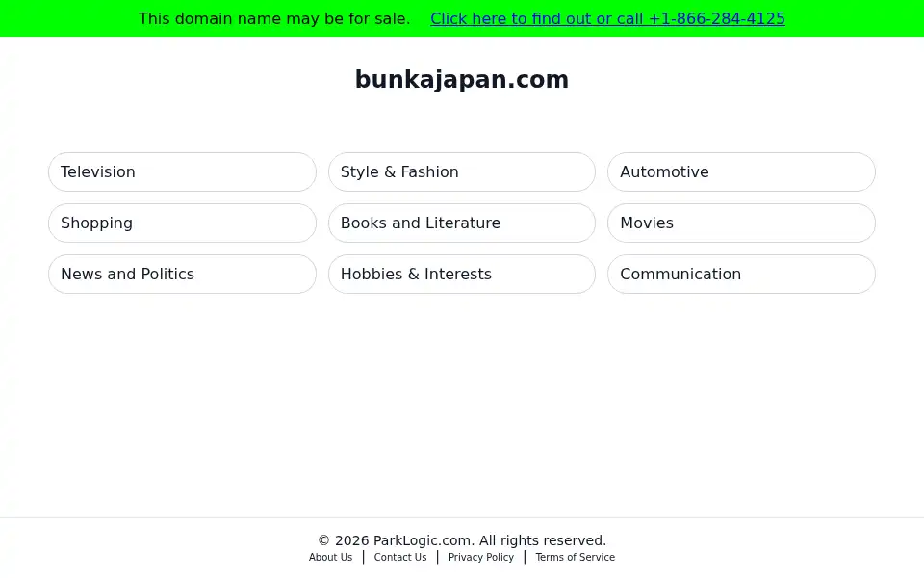Open the Style & Fashion category

tap(462, 172)
